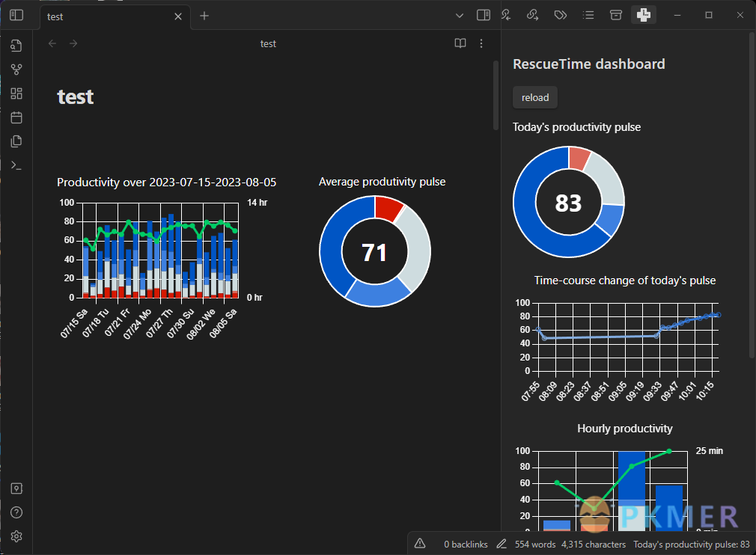Screen dimensions: 756x555
Task: Show the tags pane icon
Action: pos(560,15)
